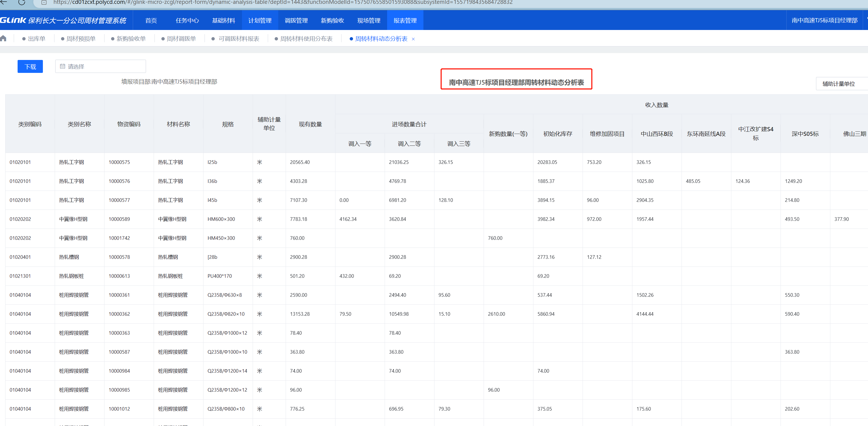Click the browser reload icon
Image resolution: width=868 pixels, height=426 pixels.
21,2
